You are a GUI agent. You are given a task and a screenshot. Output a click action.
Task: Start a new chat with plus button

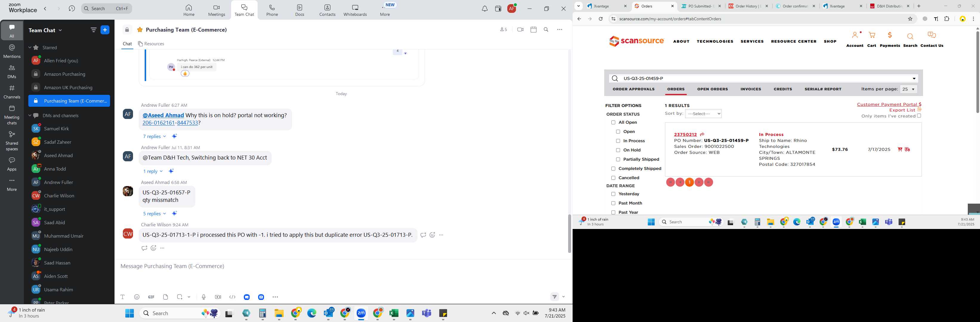[105, 30]
